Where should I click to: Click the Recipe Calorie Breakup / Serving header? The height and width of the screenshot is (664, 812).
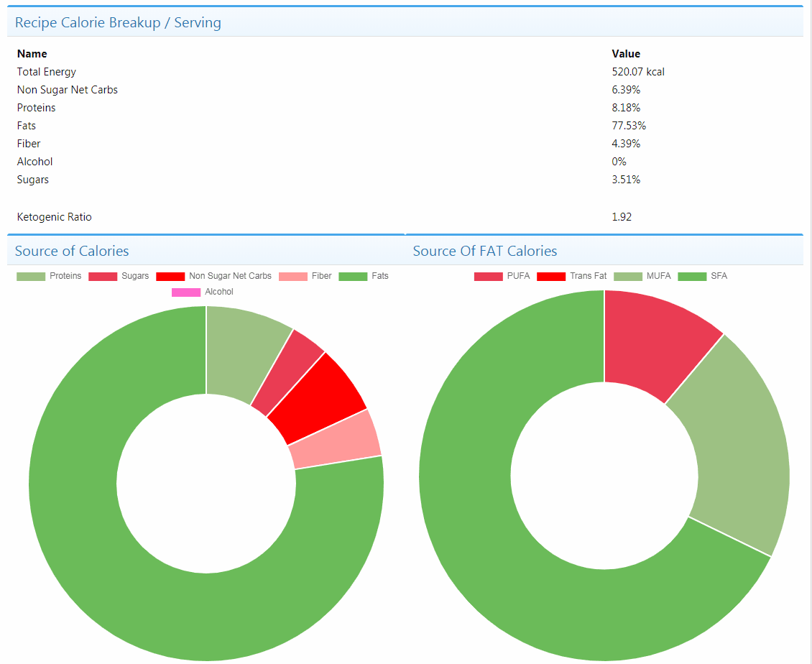click(118, 23)
